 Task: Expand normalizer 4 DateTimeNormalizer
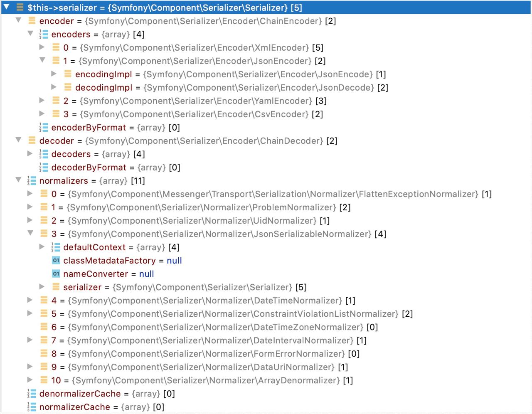(30, 300)
